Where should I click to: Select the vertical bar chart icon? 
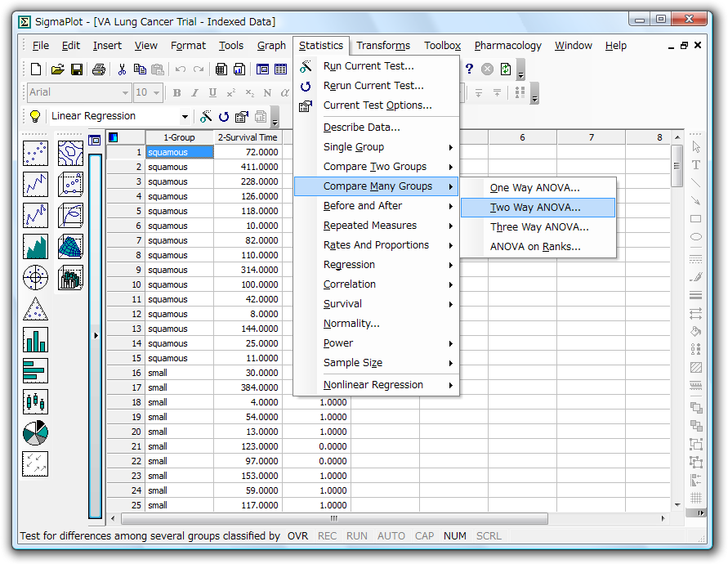pyautogui.click(x=35, y=339)
